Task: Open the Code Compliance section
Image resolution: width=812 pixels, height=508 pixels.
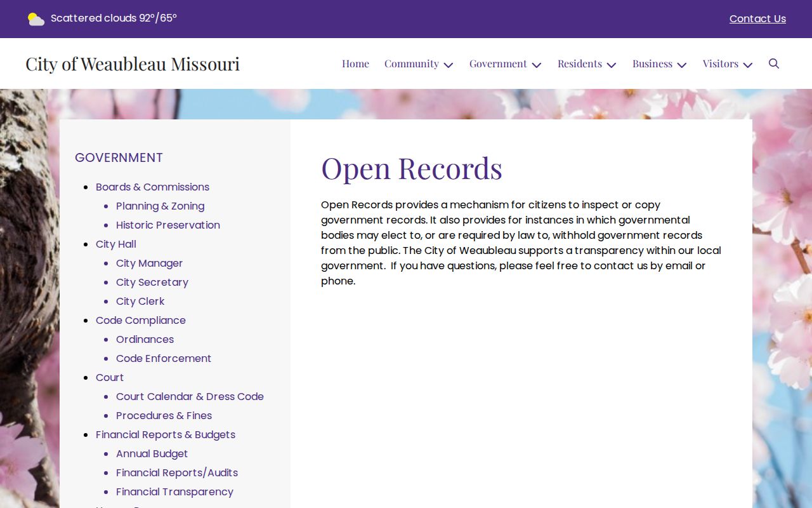Action: pos(141,320)
